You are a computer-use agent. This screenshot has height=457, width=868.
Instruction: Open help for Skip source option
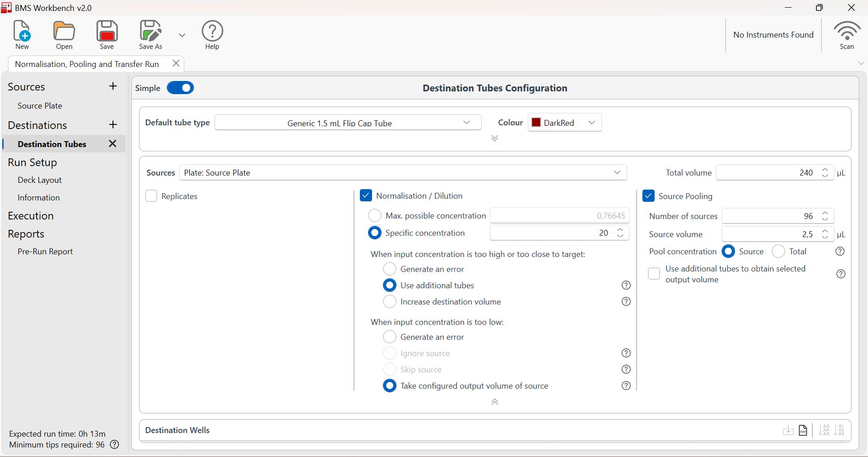coord(626,369)
